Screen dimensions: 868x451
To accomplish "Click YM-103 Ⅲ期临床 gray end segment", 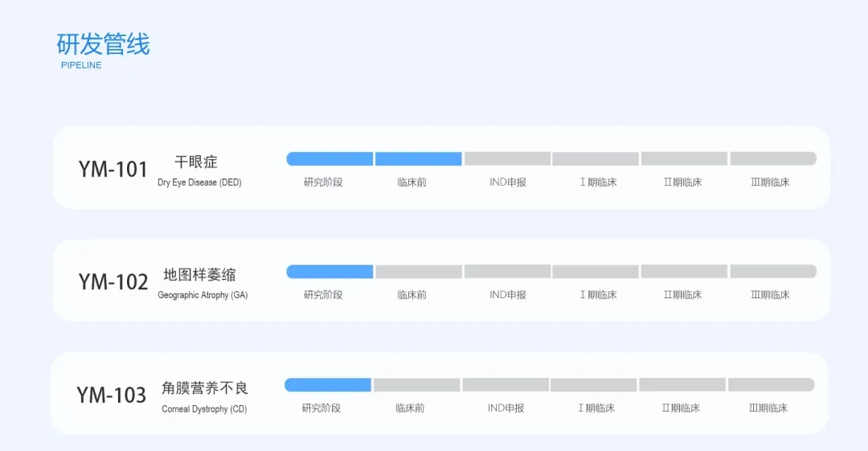I will pyautogui.click(x=771, y=385).
